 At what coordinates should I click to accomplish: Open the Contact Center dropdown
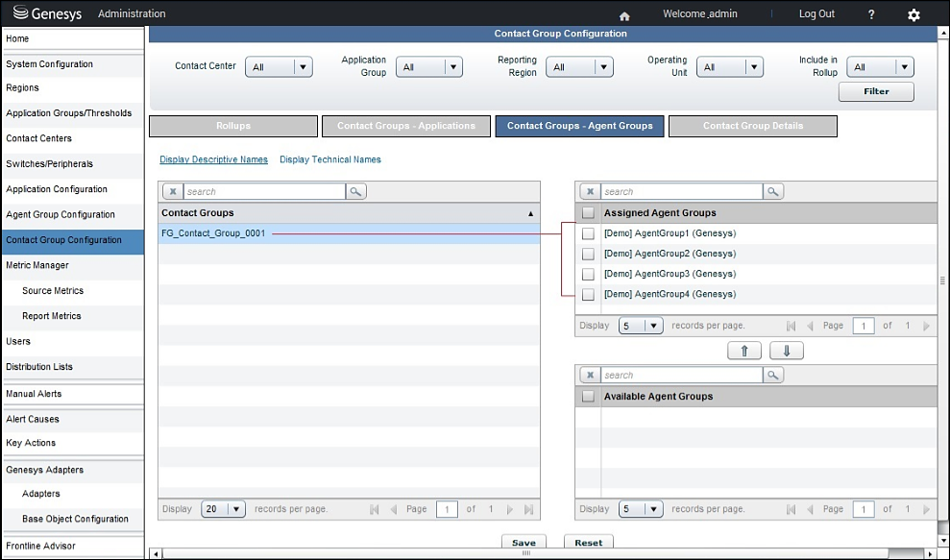[x=279, y=67]
